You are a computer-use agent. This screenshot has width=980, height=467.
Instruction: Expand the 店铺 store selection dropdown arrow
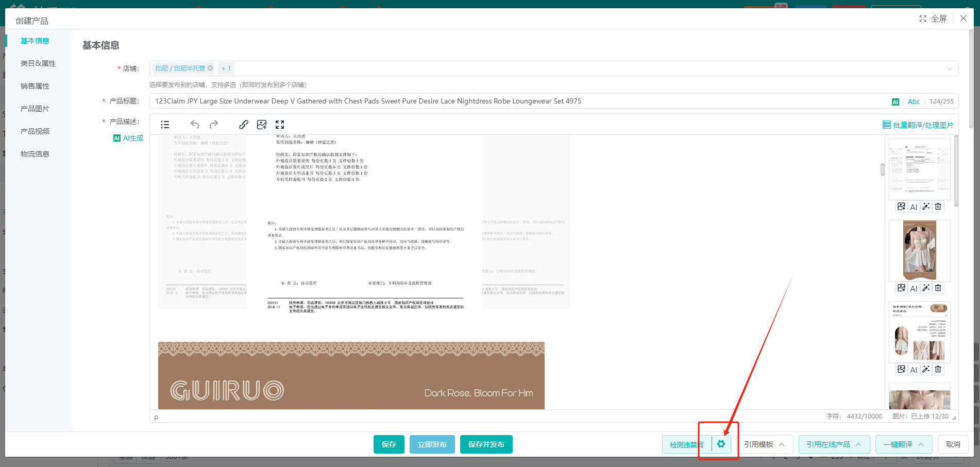click(x=950, y=68)
